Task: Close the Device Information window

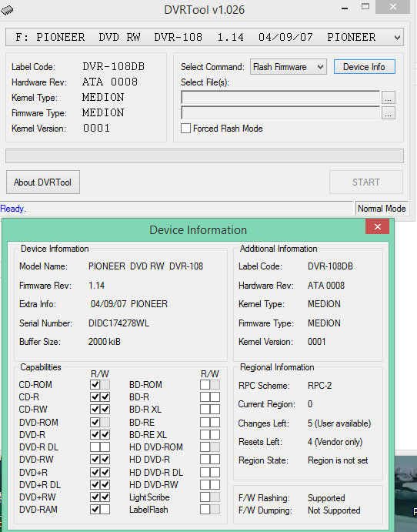Action: coord(377,226)
